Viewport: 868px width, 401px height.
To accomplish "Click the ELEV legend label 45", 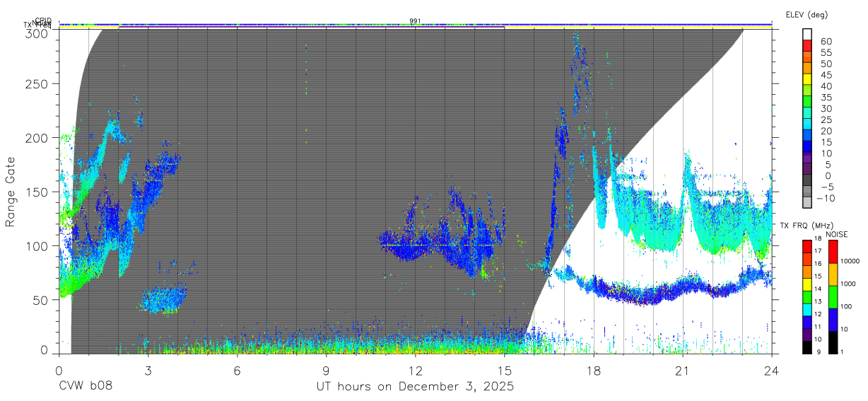I will point(826,74).
